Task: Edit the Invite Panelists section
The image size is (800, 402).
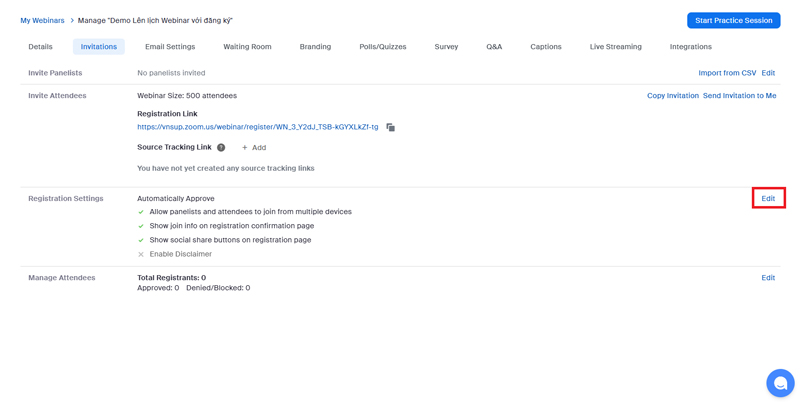Action: (768, 73)
